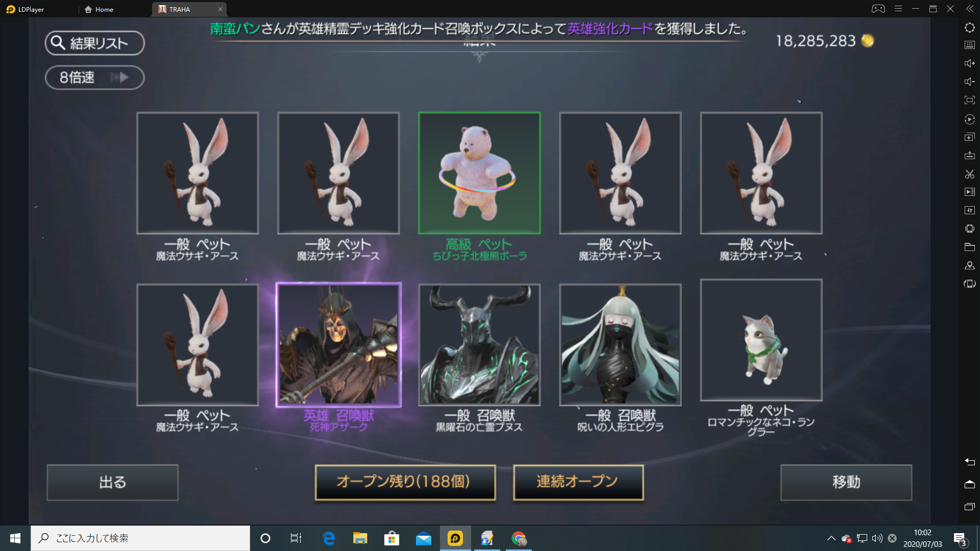This screenshot has width=980, height=551.
Task: Open File Explorer from taskbar
Action: pos(360,538)
